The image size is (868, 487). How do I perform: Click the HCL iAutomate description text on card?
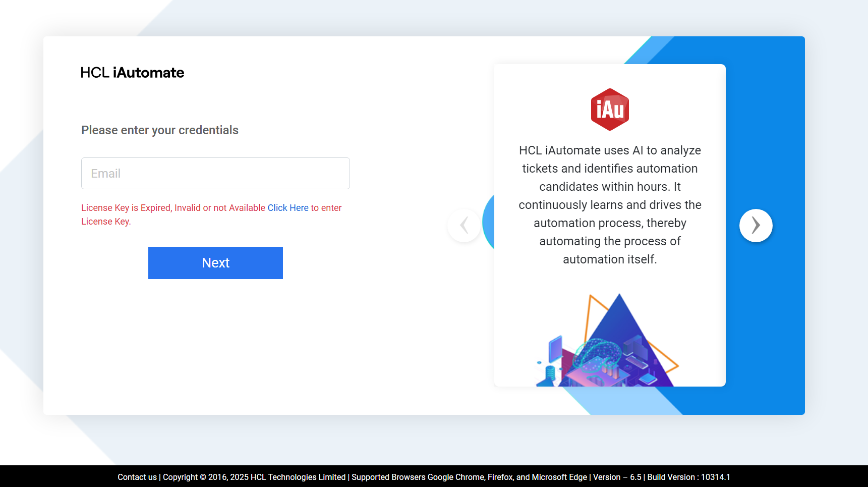(610, 204)
